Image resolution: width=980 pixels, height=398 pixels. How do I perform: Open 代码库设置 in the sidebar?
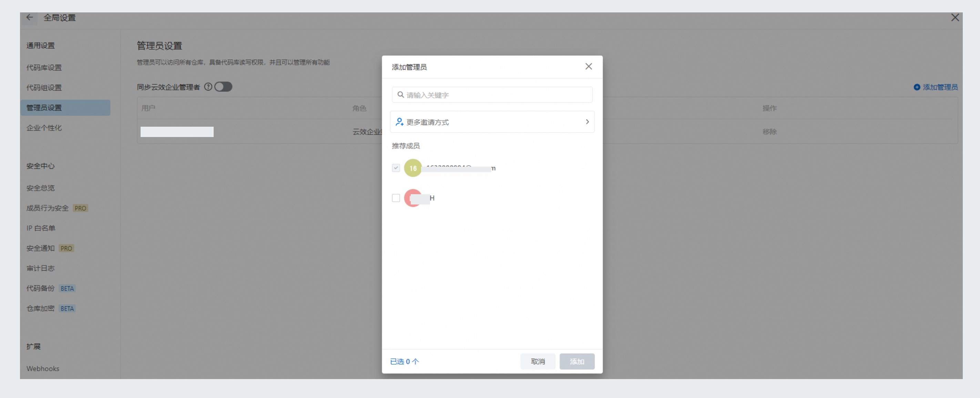[44, 68]
